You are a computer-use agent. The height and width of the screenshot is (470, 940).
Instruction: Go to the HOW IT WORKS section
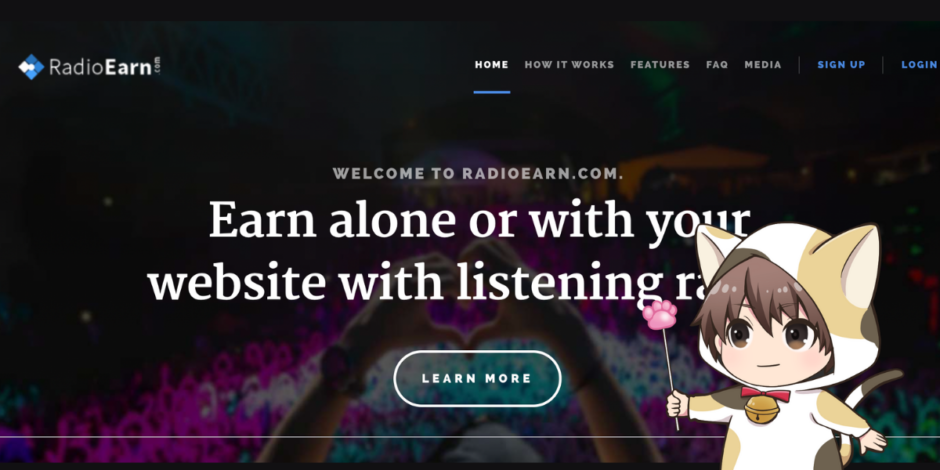click(570, 65)
